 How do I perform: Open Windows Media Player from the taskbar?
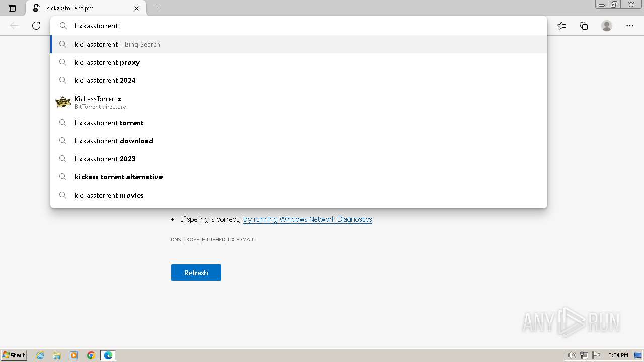(74, 355)
